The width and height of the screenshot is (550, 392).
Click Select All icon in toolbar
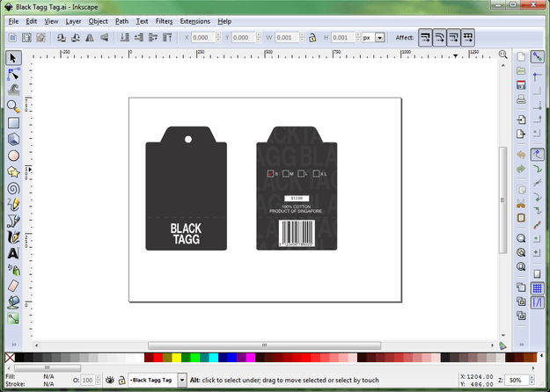pyautogui.click(x=12, y=38)
